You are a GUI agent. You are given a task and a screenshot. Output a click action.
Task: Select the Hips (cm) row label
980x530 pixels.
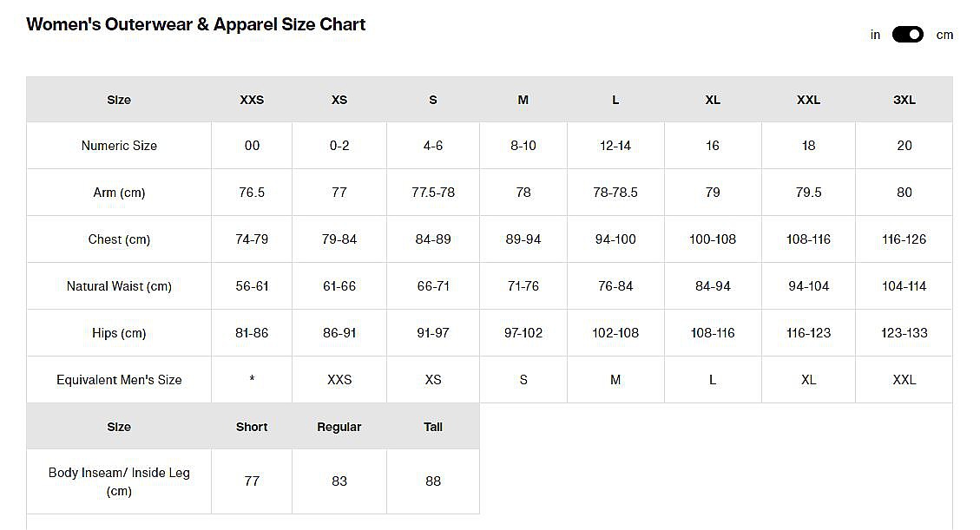[x=119, y=333]
